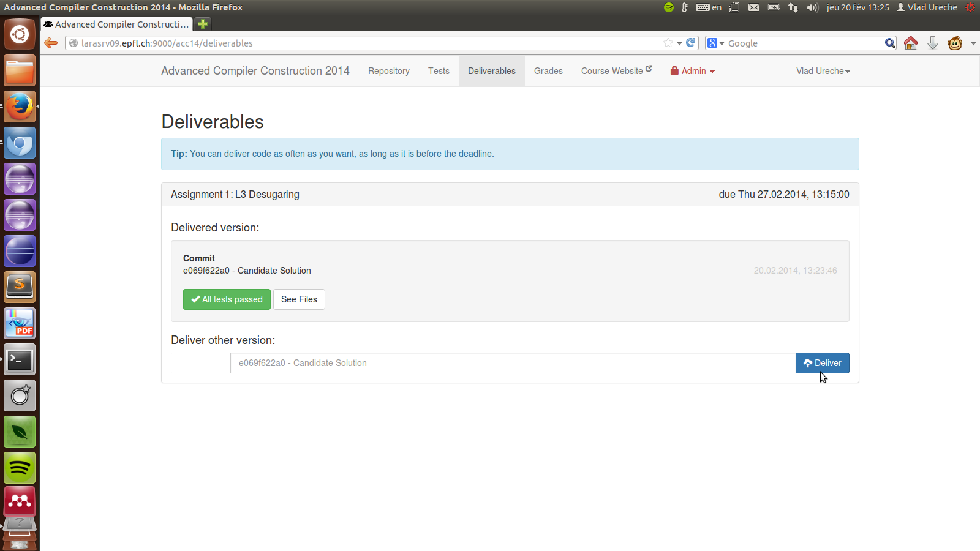This screenshot has height=551, width=980.
Task: Open the Vlad Ureche panel user indicator
Action: click(927, 7)
